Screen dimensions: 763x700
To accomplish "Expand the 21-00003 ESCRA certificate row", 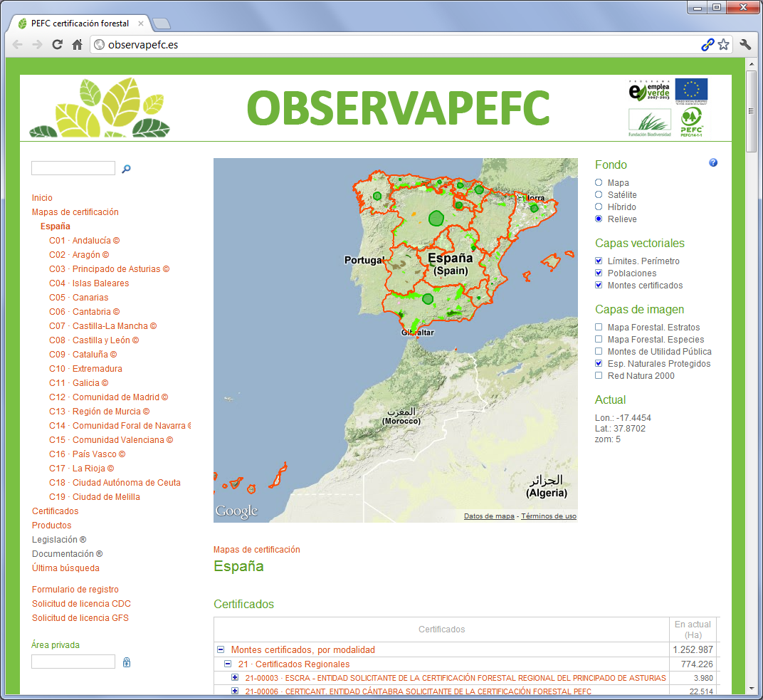I will click(x=235, y=677).
